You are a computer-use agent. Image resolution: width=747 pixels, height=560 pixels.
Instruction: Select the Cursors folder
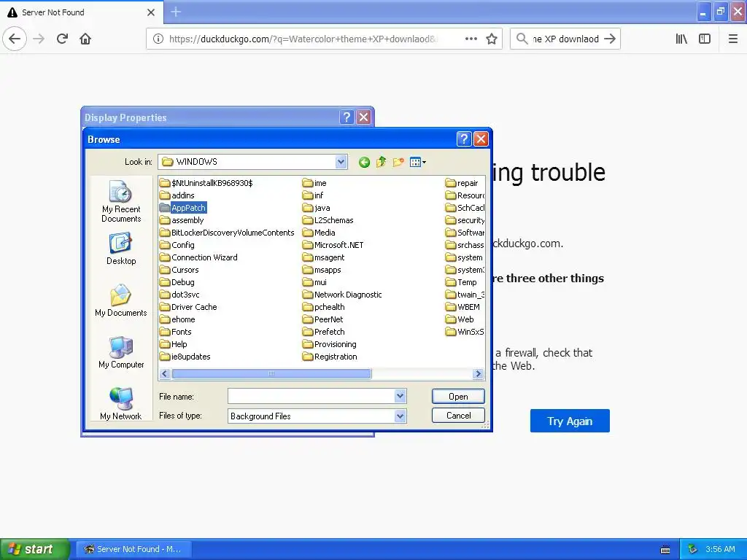pyautogui.click(x=179, y=270)
